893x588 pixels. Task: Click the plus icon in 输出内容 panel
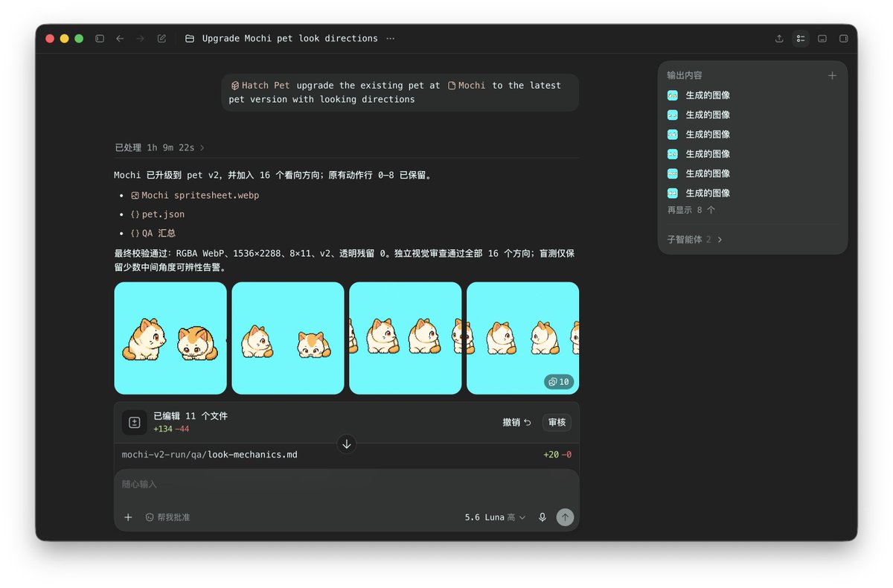pyautogui.click(x=832, y=75)
